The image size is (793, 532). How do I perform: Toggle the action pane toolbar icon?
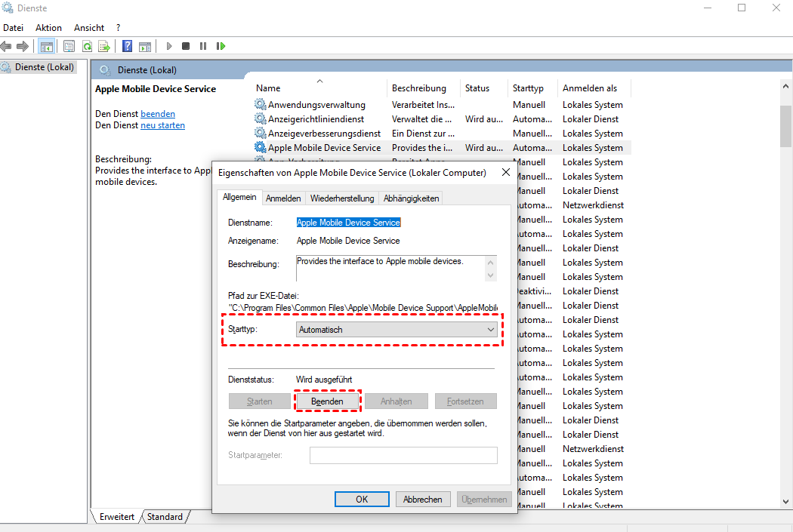point(145,47)
